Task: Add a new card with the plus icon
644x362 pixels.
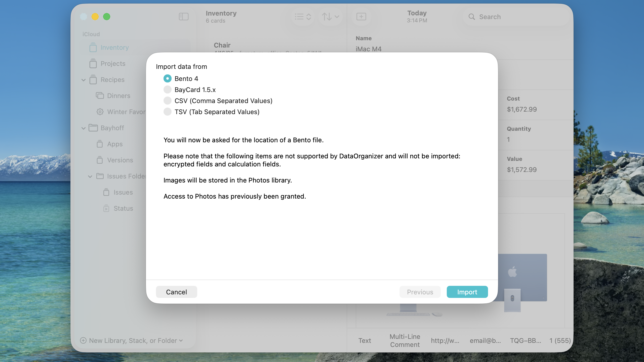Action: tap(361, 17)
